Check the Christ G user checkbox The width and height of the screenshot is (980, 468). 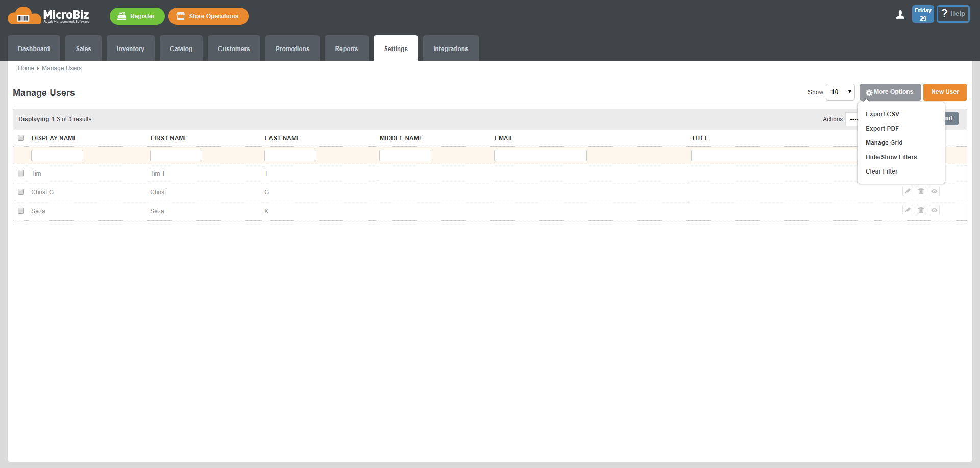click(21, 192)
